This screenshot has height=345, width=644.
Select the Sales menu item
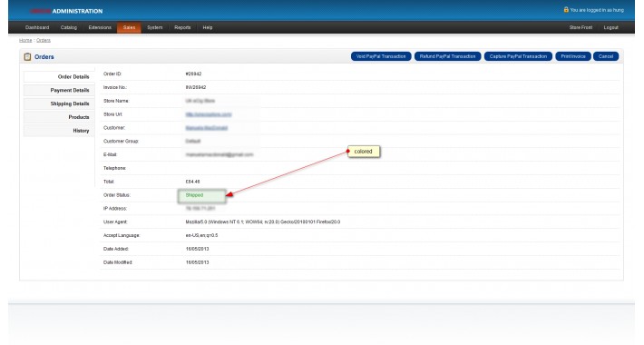coord(129,27)
